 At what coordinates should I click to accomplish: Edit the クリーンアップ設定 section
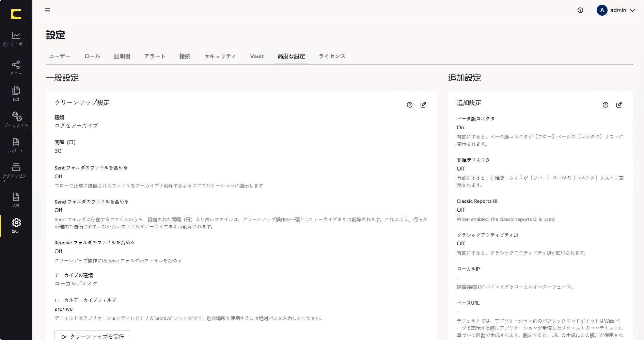pos(423,105)
